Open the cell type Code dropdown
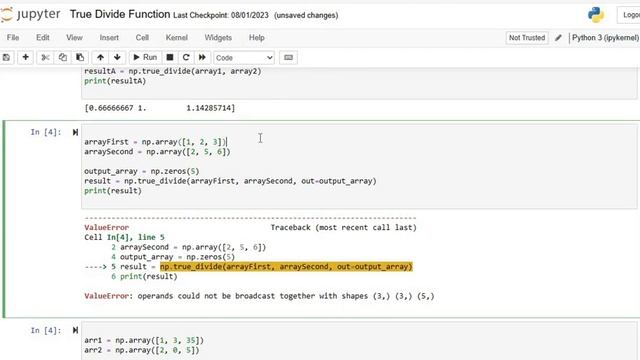 coord(244,58)
